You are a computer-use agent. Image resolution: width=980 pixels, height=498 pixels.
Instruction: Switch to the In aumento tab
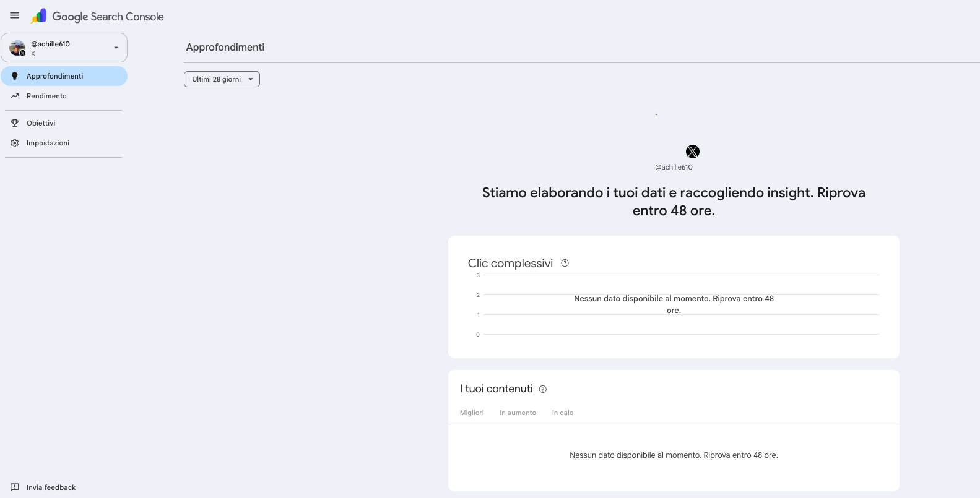pos(518,413)
